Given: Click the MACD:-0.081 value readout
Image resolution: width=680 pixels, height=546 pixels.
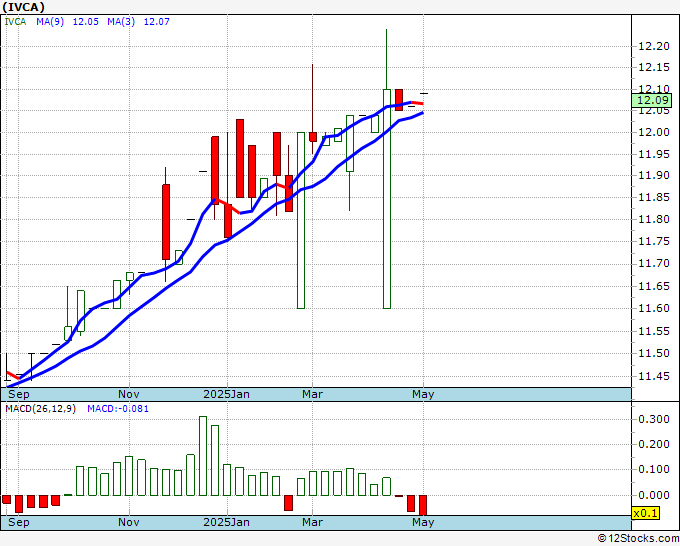Looking at the screenshot, I should click(118, 409).
